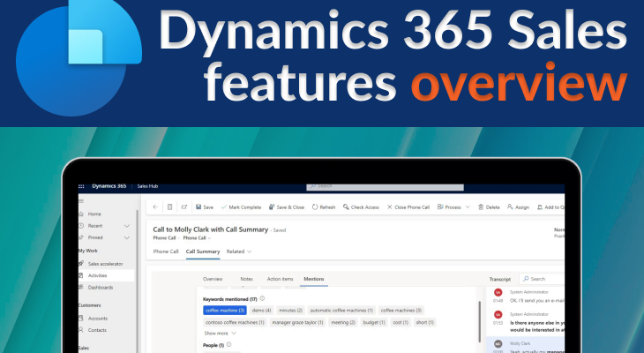Click Check Access

point(361,207)
